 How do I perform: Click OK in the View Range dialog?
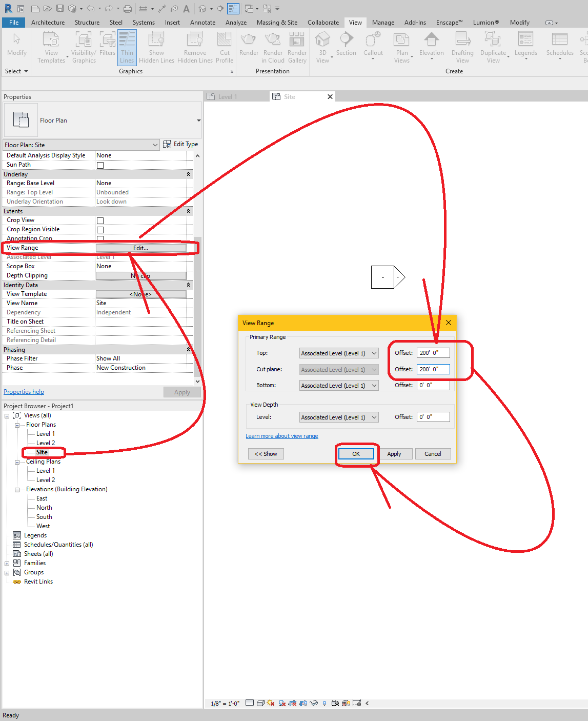click(x=356, y=454)
